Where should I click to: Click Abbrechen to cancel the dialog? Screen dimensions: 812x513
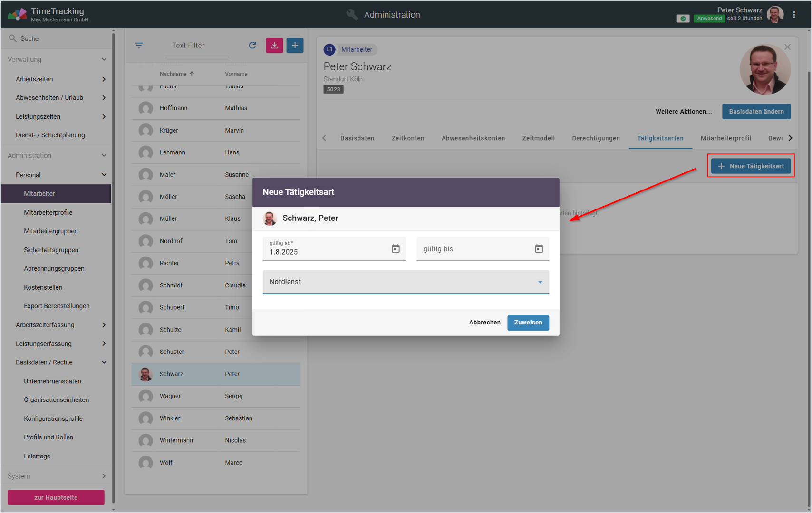[484, 323]
